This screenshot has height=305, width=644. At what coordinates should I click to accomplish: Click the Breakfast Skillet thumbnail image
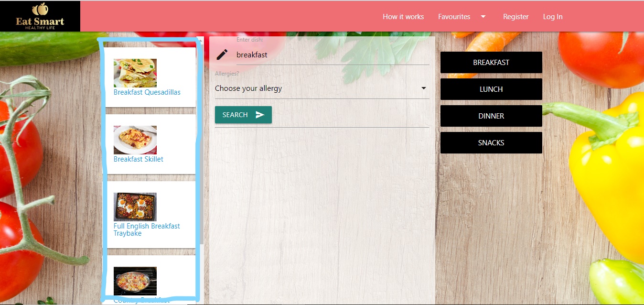pos(135,140)
